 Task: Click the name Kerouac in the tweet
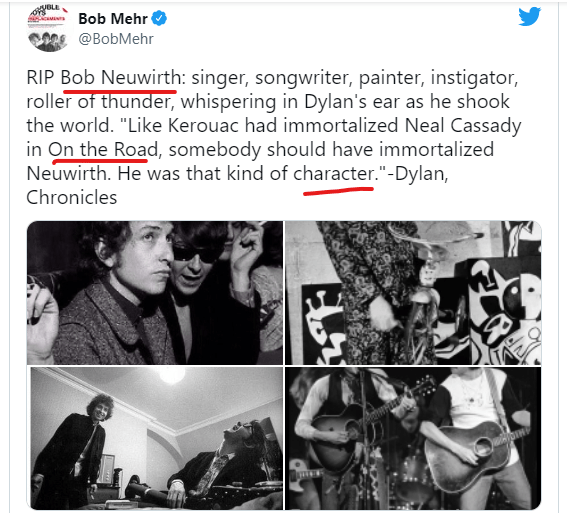click(203, 125)
